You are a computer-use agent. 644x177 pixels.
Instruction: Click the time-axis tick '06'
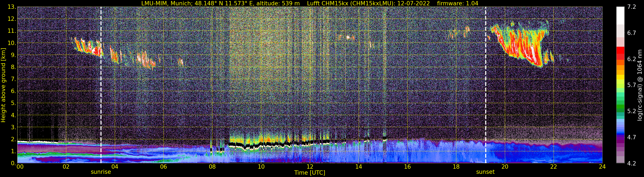pos(163,167)
